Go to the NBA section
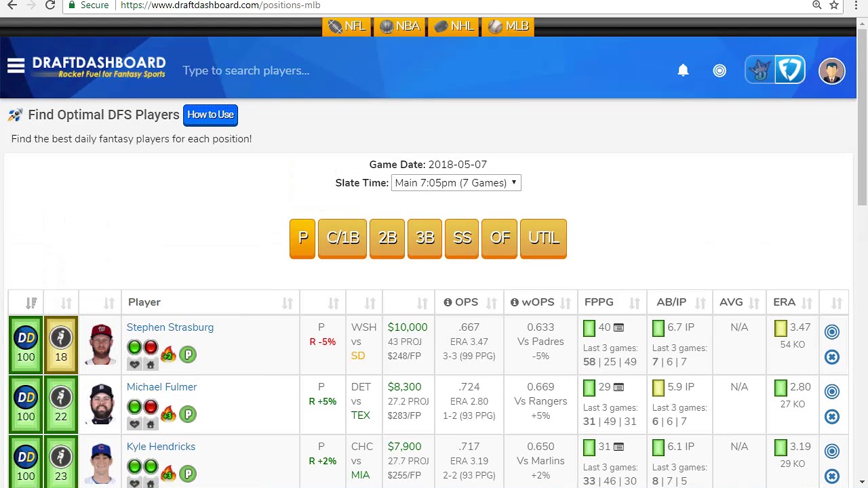Image resolution: width=868 pixels, height=488 pixels. (399, 26)
